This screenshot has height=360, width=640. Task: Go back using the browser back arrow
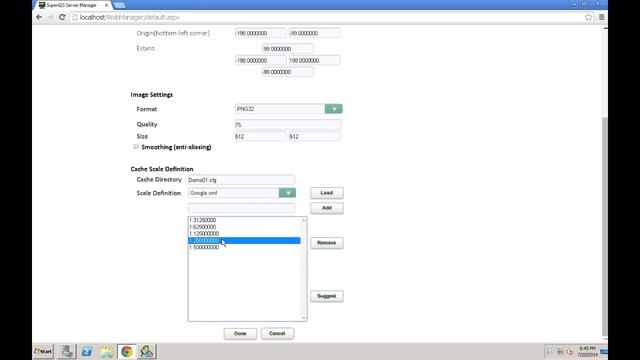[39, 17]
